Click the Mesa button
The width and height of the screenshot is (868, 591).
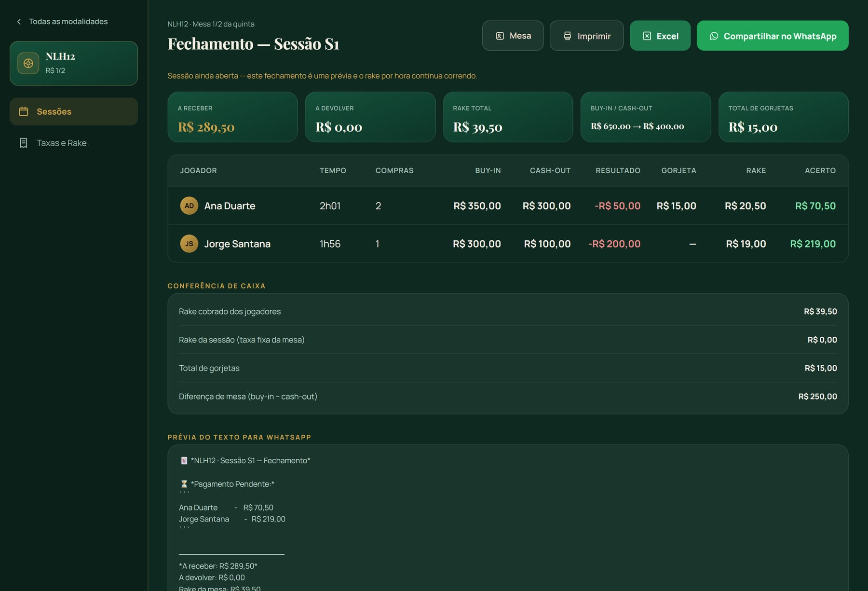click(513, 36)
